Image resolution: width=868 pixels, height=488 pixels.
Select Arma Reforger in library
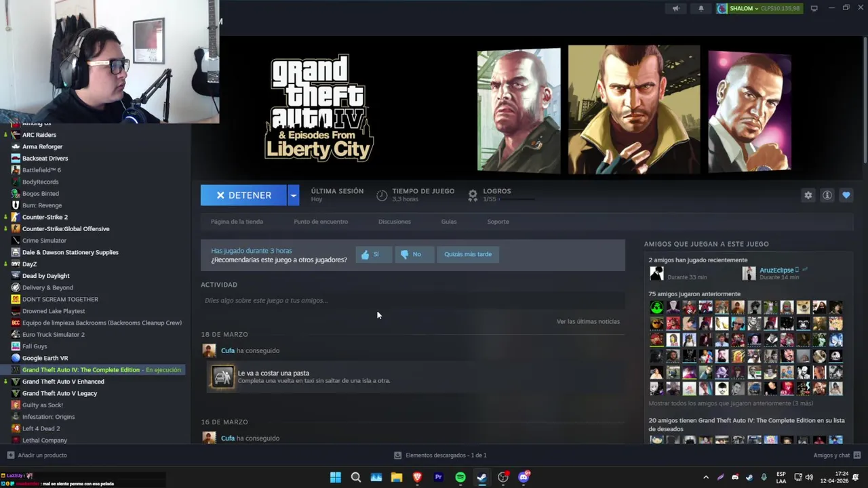click(42, 146)
